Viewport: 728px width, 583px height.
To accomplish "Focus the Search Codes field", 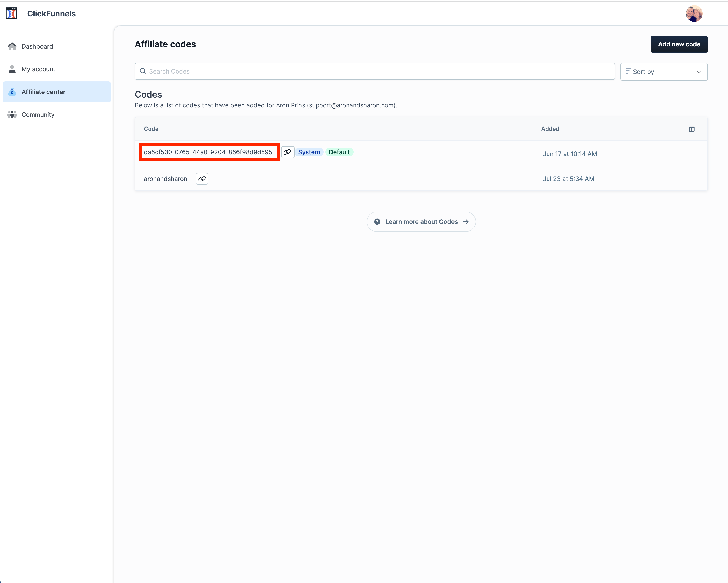I will click(x=375, y=71).
